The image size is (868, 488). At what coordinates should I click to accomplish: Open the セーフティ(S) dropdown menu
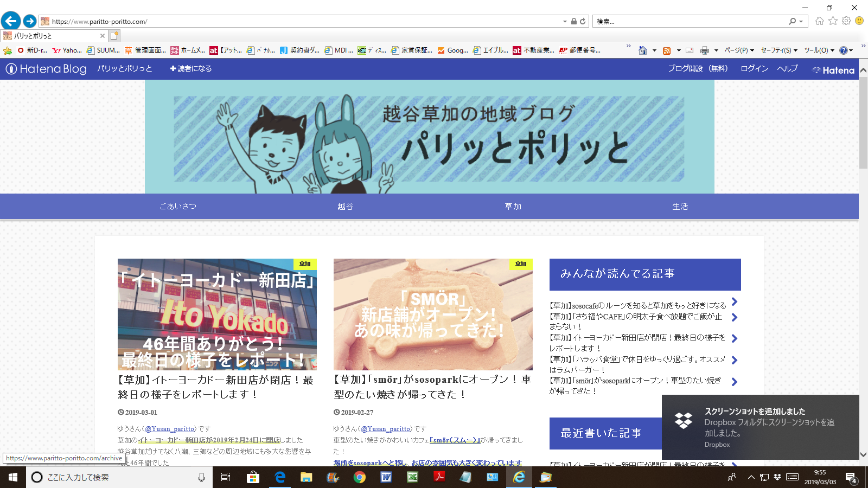click(779, 50)
